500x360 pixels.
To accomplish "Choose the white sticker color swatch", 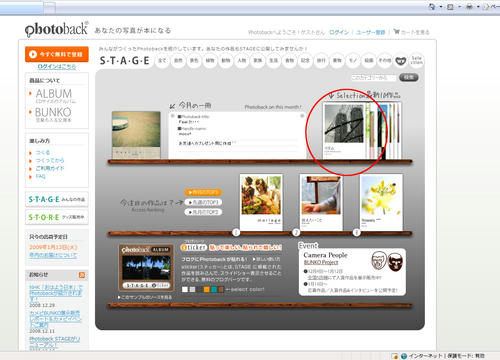I will click(185, 289).
